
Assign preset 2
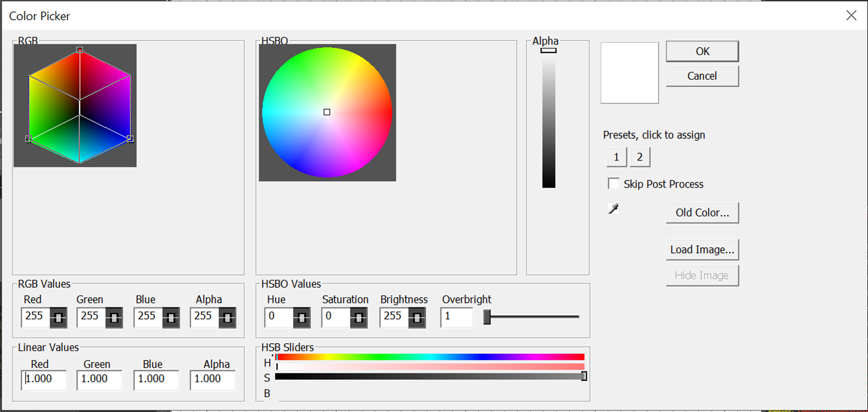tap(640, 157)
